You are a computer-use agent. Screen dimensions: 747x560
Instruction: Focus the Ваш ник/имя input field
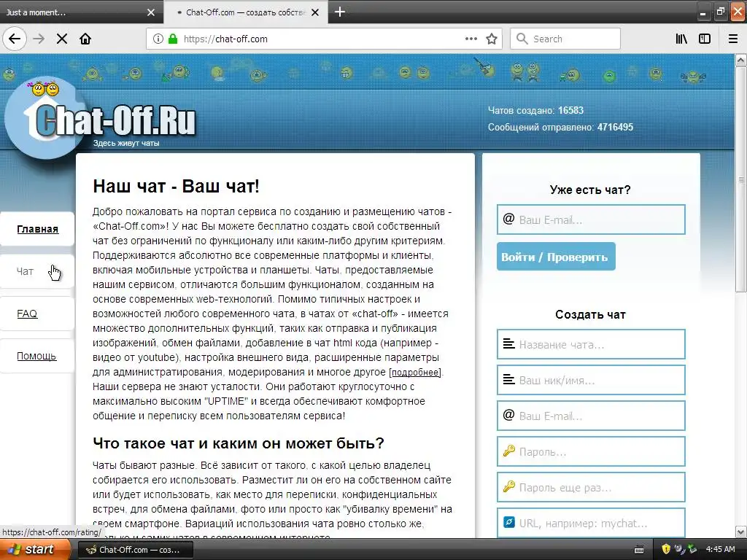pos(591,380)
